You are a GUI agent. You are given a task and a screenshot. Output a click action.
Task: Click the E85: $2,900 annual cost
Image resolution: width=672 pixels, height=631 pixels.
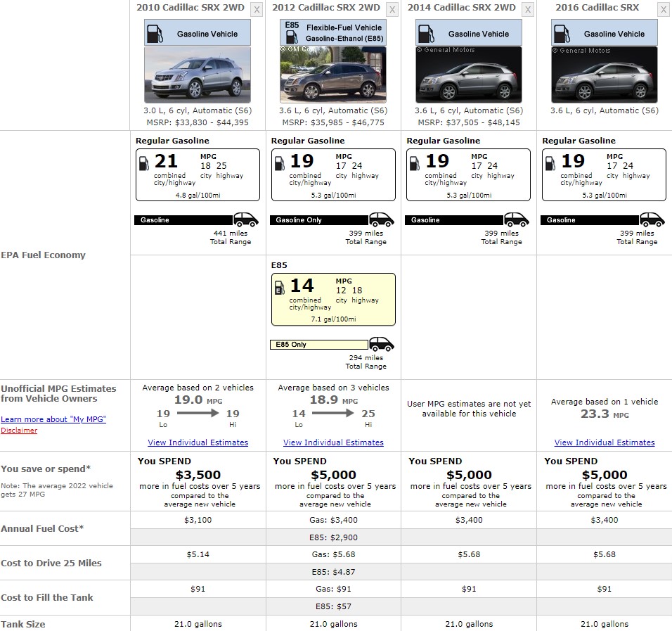pos(333,537)
